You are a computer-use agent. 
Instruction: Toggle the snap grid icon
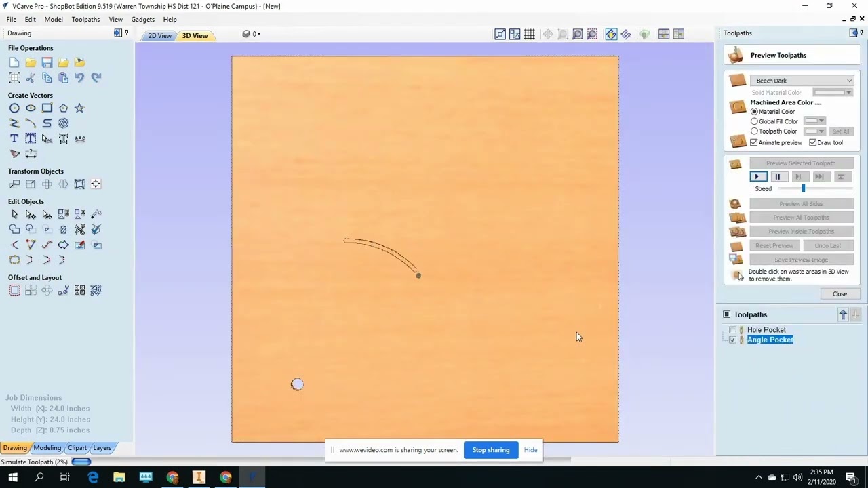(530, 34)
